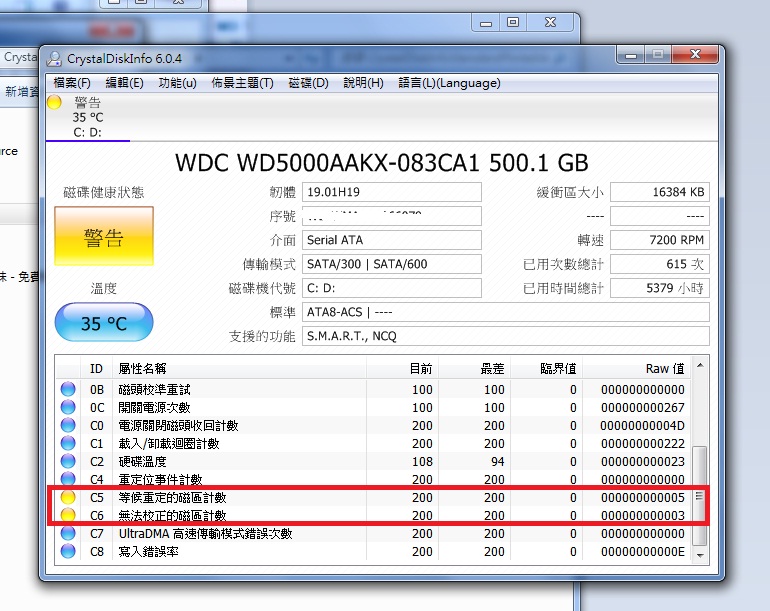The image size is (770, 611).
Task: Open the 檔案(F) menu
Action: tap(72, 83)
